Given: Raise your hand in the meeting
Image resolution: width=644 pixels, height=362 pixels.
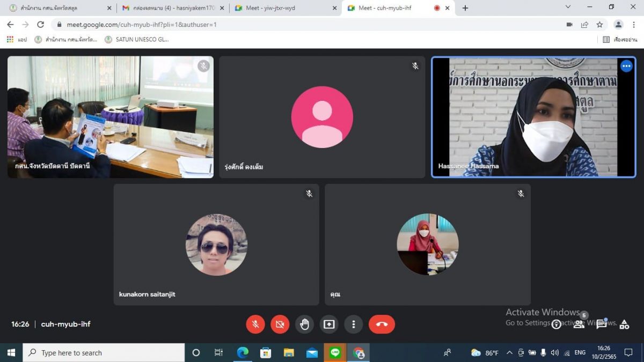Looking at the screenshot, I should pos(304,324).
